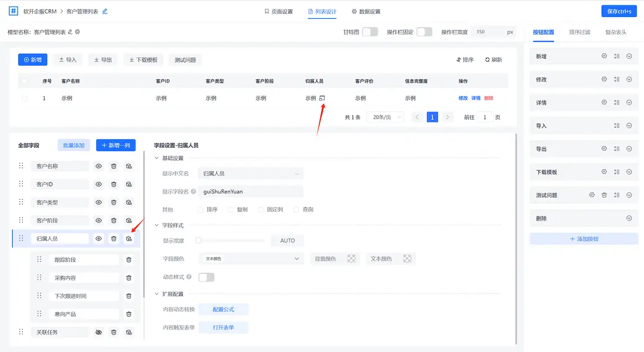Click the 显示字段名 input guiShuRenYuan
This screenshot has height=352, width=644.
tap(250, 191)
